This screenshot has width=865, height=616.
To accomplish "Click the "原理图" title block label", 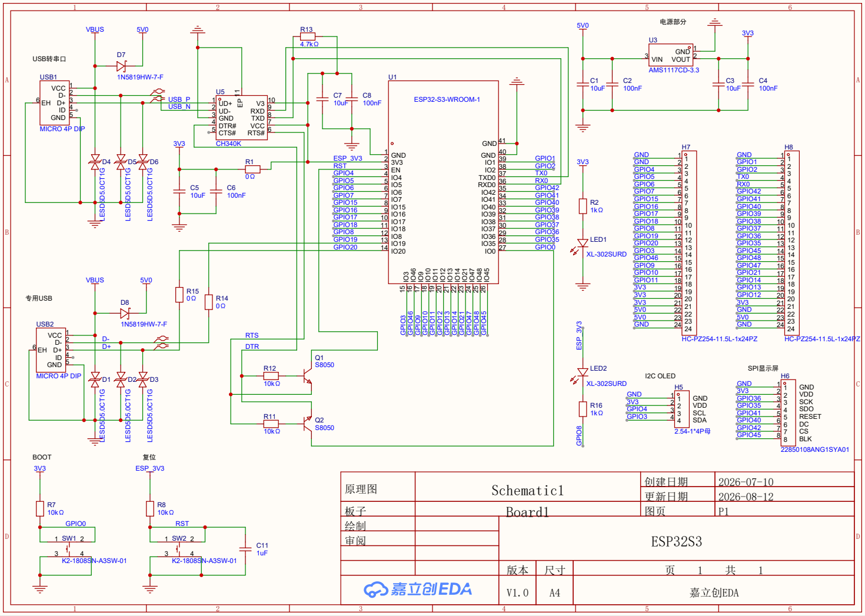I will [x=361, y=489].
